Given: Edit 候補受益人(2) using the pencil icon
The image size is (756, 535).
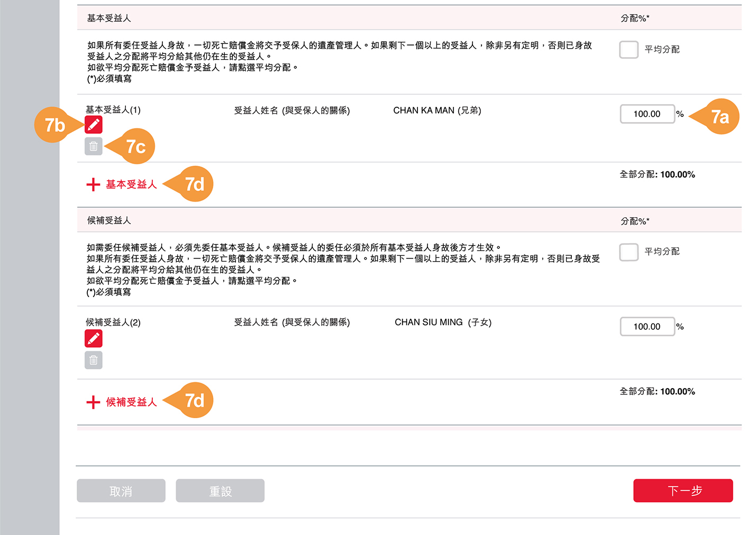Looking at the screenshot, I should click(x=94, y=338).
